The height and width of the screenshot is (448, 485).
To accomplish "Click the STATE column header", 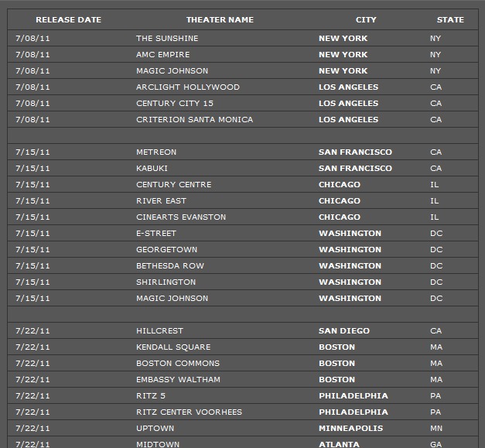I will point(450,20).
